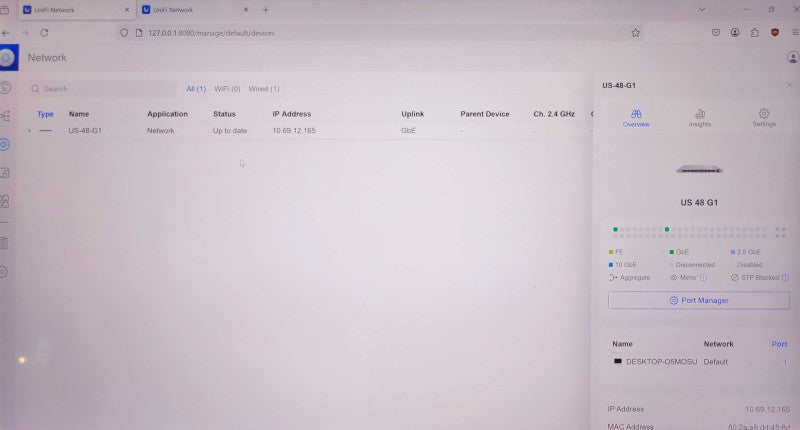Open the Port Manager button

click(x=698, y=300)
